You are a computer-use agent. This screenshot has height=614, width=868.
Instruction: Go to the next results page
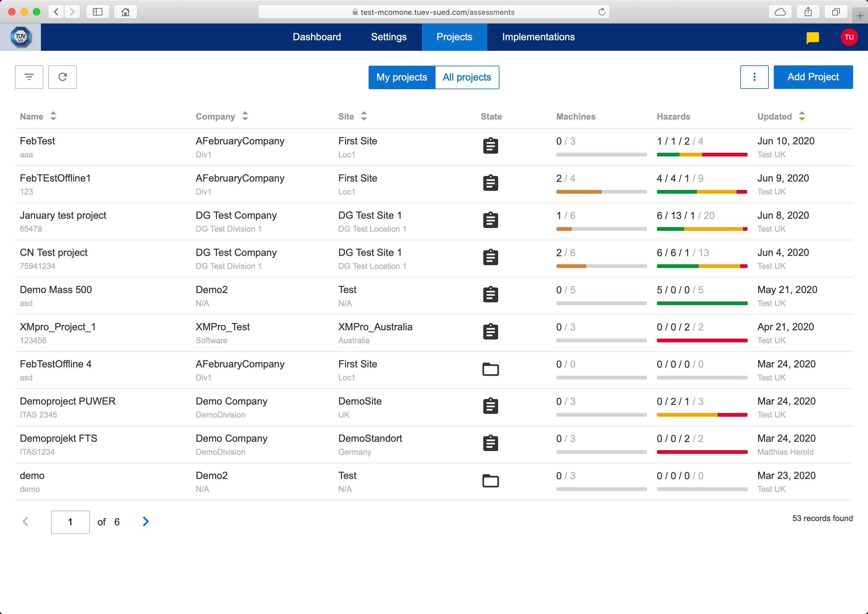tap(146, 522)
